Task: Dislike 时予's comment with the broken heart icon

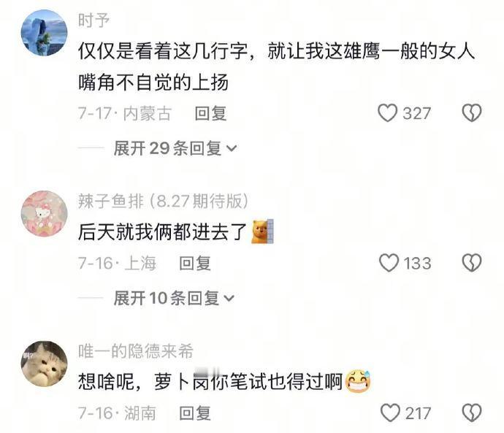Action: pos(472,113)
